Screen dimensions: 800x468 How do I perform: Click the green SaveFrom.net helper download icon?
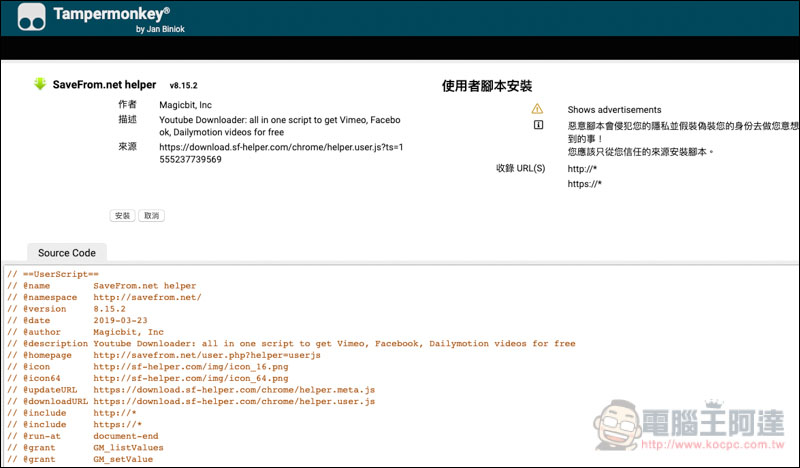(39, 85)
